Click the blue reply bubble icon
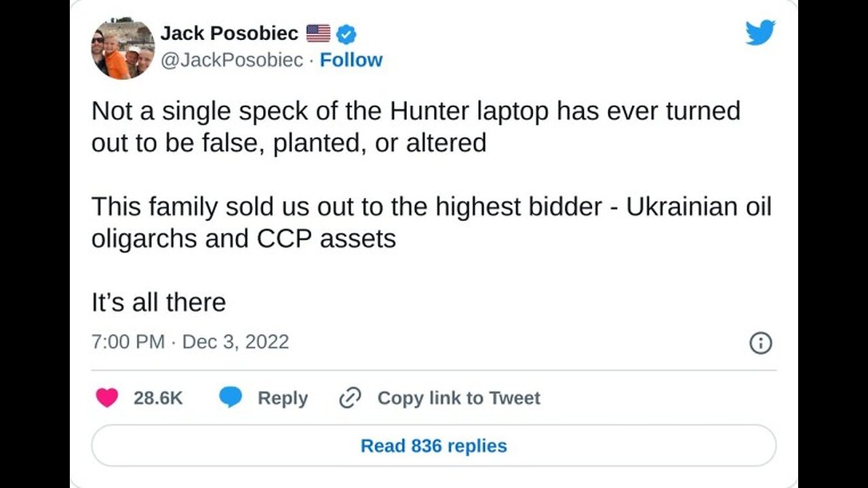Viewport: 868px width, 488px height. click(x=231, y=398)
